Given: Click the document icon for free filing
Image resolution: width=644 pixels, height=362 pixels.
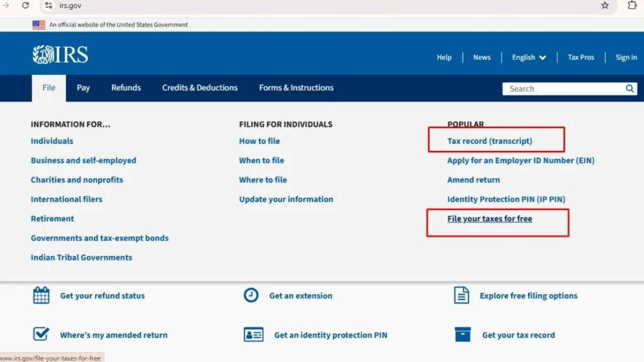Looking at the screenshot, I should pos(461,295).
